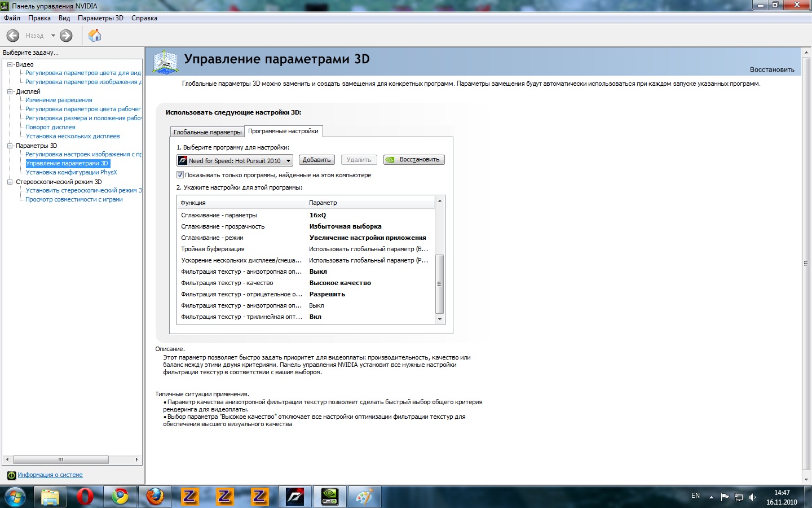Select Фильтрация текстур - качество row
This screenshot has height=508, width=812.
306,283
